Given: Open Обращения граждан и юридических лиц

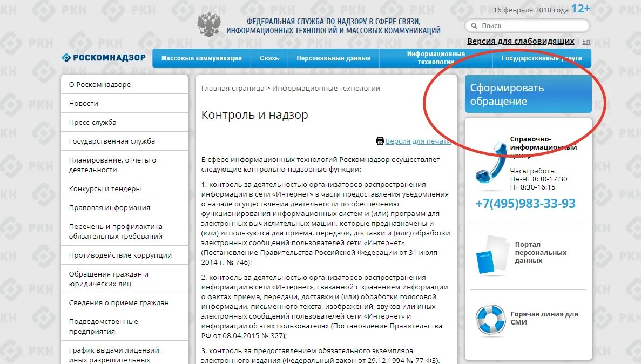Looking at the screenshot, I should (x=124, y=279).
